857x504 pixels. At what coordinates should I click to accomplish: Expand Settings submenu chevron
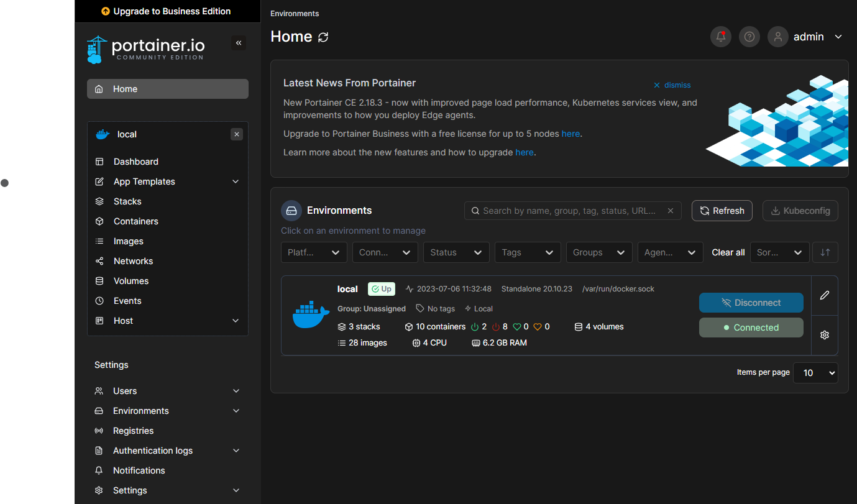click(236, 490)
